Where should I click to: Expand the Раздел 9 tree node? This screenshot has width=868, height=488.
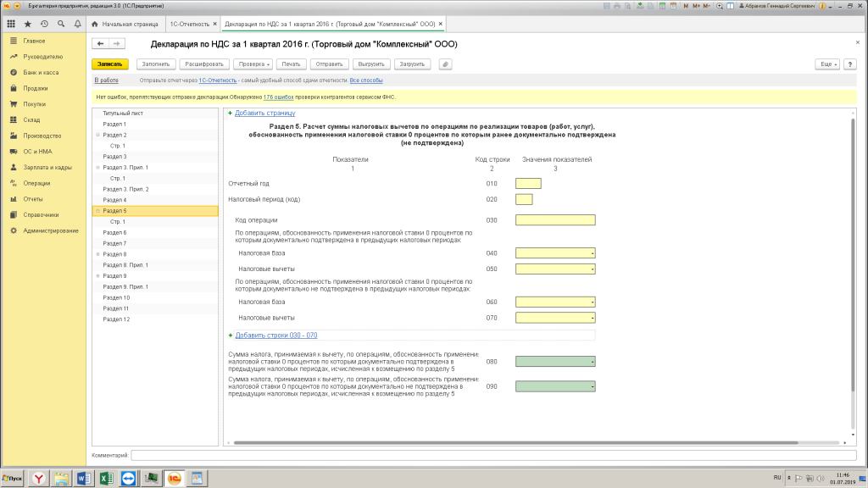pos(98,276)
